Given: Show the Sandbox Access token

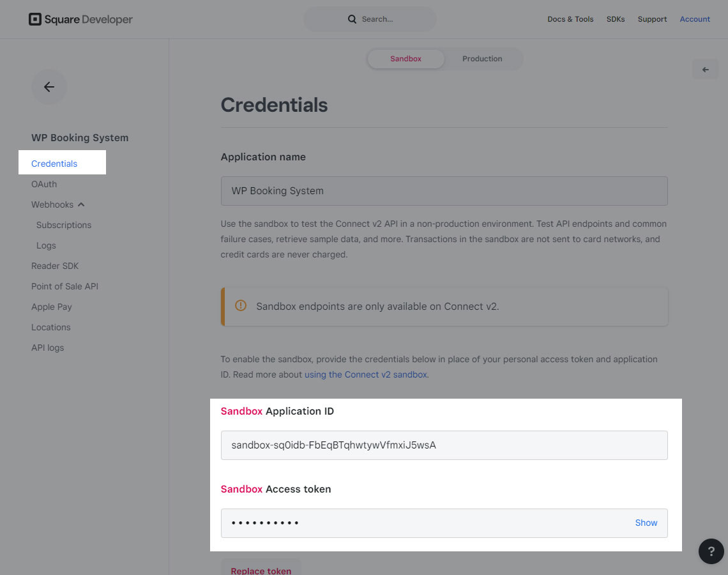Looking at the screenshot, I should click(646, 523).
